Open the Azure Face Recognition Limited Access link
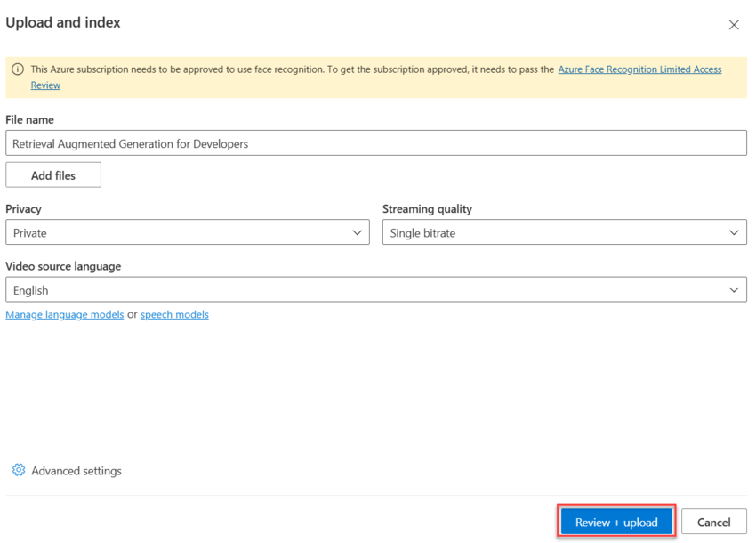The height and width of the screenshot is (543, 756). (639, 69)
